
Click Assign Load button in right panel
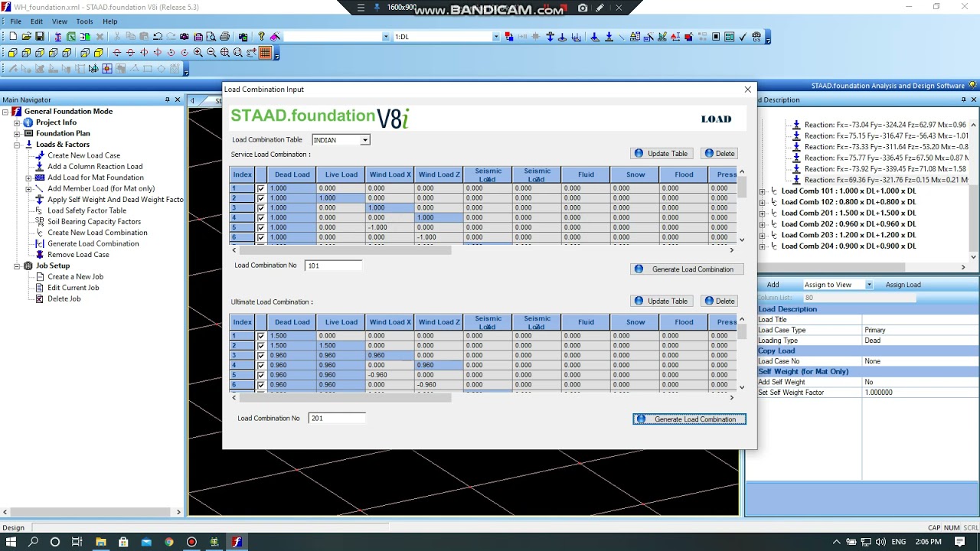(903, 285)
